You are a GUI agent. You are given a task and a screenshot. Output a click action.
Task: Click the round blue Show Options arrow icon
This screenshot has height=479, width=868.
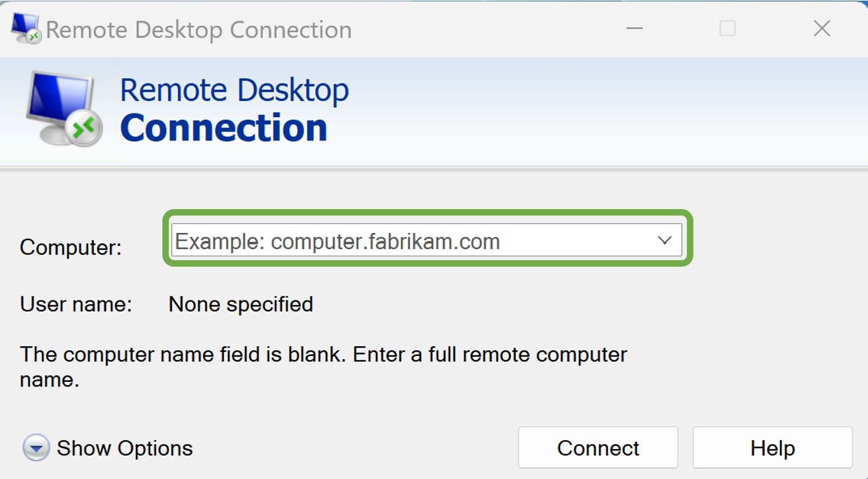click(x=36, y=448)
